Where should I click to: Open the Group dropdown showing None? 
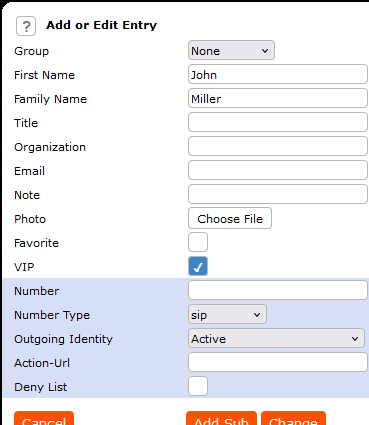[x=231, y=50]
